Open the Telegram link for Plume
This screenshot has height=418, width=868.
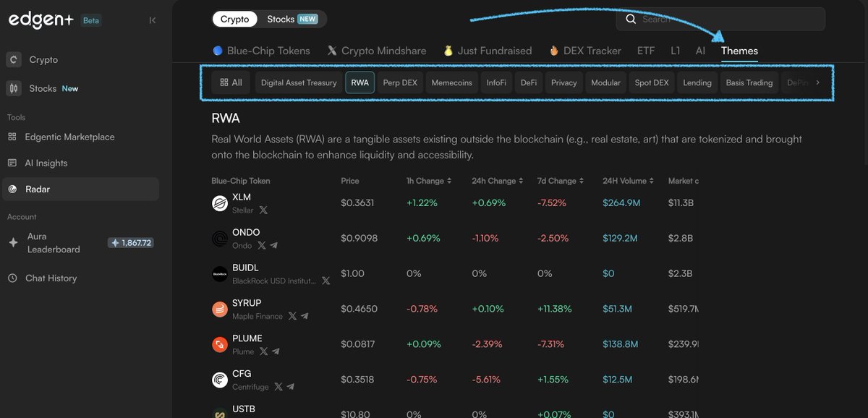point(276,351)
